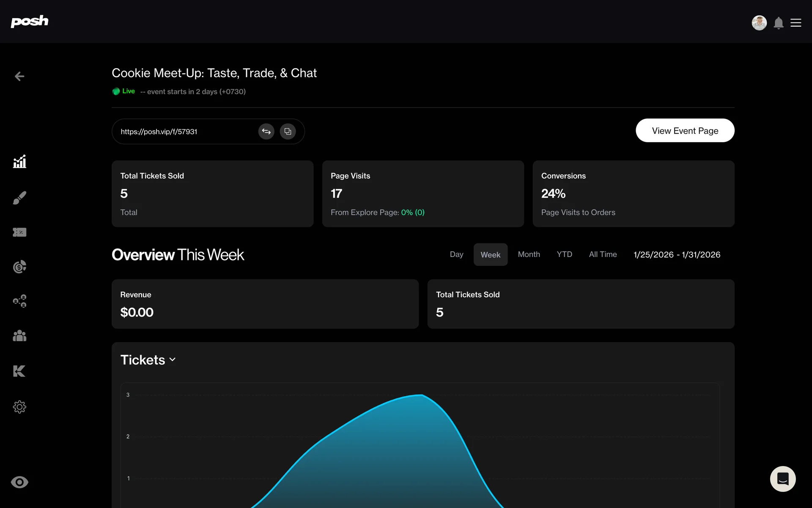Open the ticket sidebar icon

pos(19,232)
